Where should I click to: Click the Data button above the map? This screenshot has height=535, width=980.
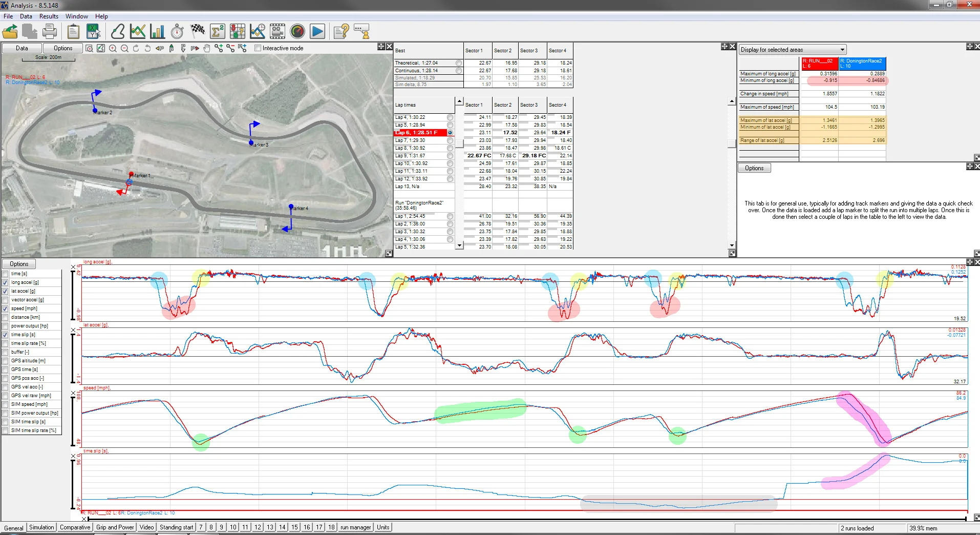click(22, 48)
